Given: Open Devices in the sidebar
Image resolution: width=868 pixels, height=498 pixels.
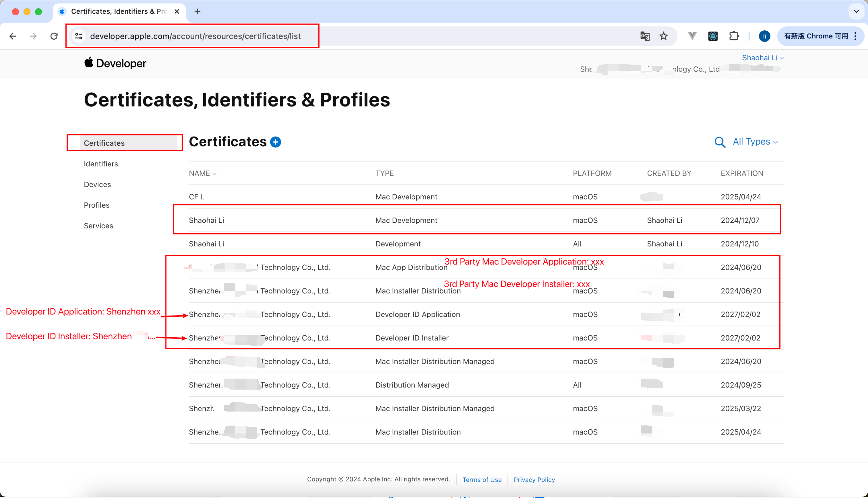Looking at the screenshot, I should 97,184.
